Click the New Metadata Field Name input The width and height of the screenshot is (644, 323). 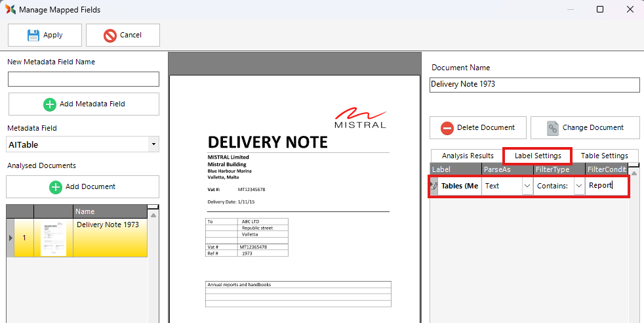coord(83,79)
